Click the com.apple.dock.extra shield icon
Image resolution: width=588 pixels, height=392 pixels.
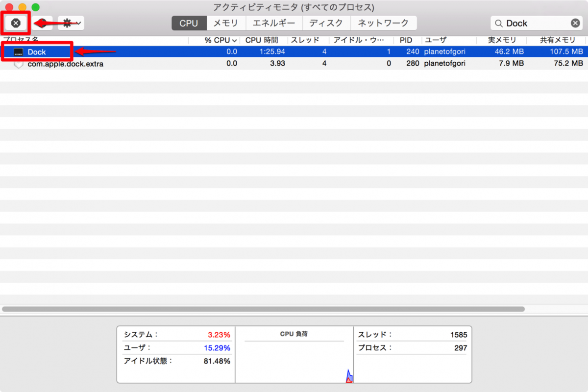[x=19, y=64]
